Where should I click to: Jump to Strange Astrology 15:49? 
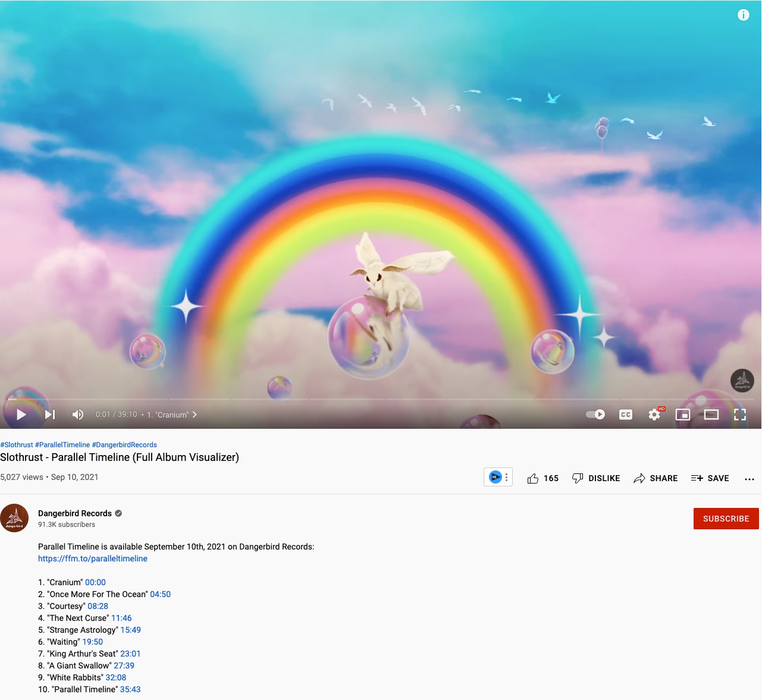[x=130, y=630]
